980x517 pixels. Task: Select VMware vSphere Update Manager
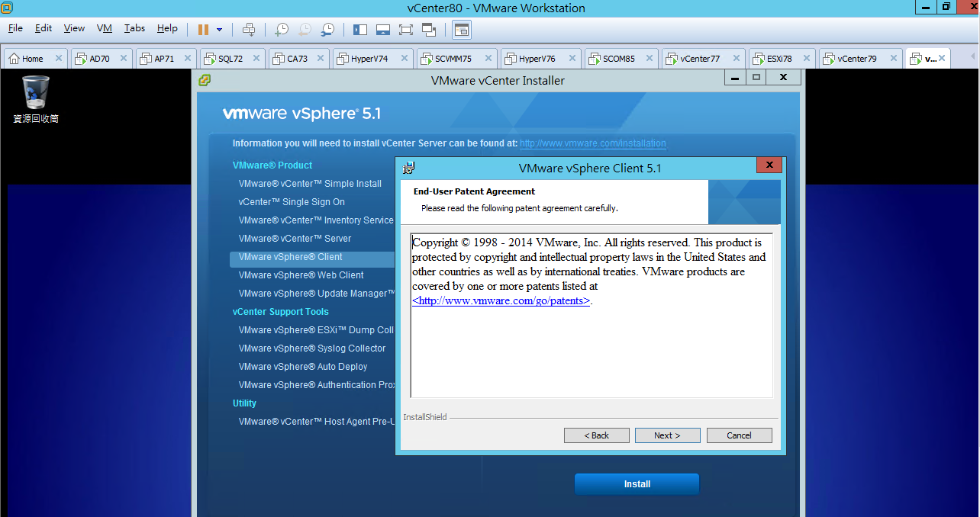coord(317,294)
